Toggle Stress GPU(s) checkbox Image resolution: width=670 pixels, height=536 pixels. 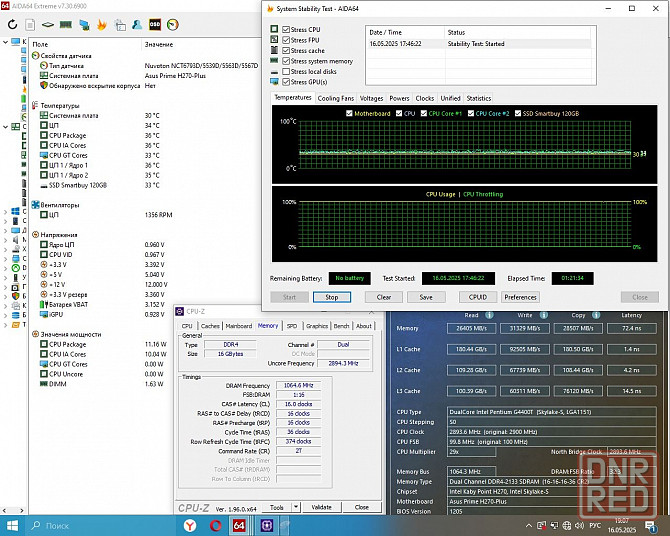tap(286, 82)
